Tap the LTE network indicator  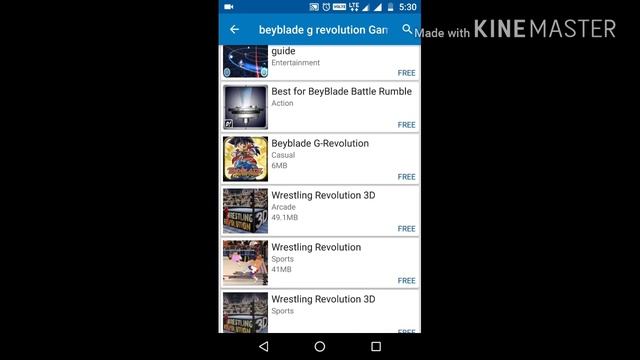tap(354, 6)
